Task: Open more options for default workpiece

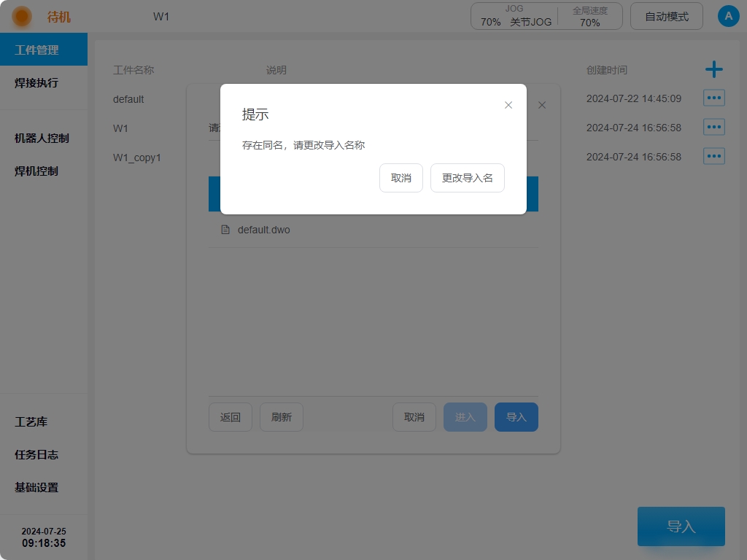Action: pos(713,98)
